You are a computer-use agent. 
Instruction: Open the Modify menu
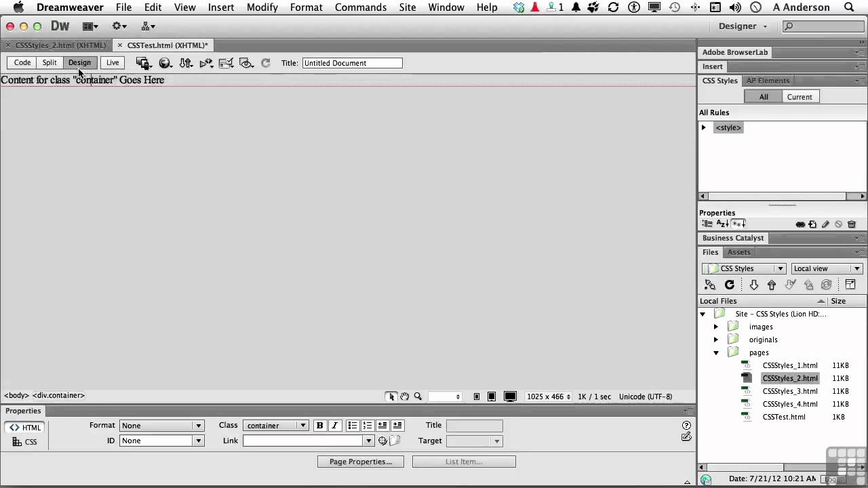click(262, 7)
